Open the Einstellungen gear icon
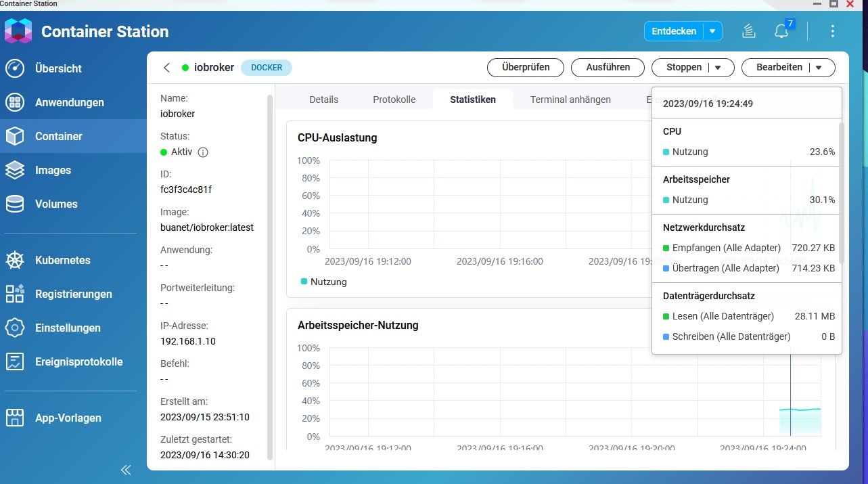Image resolution: width=868 pixels, height=484 pixels. 15,328
